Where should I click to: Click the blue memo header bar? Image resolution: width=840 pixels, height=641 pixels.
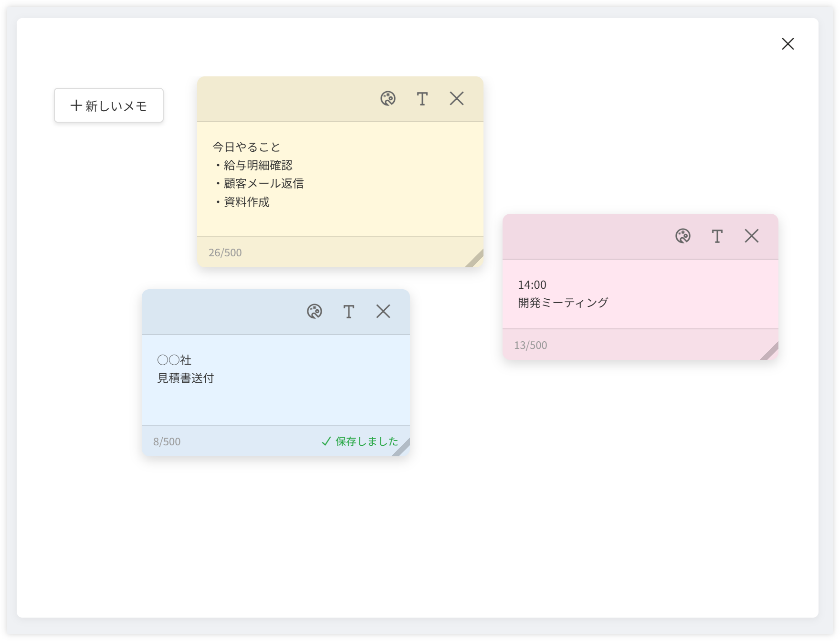220,312
